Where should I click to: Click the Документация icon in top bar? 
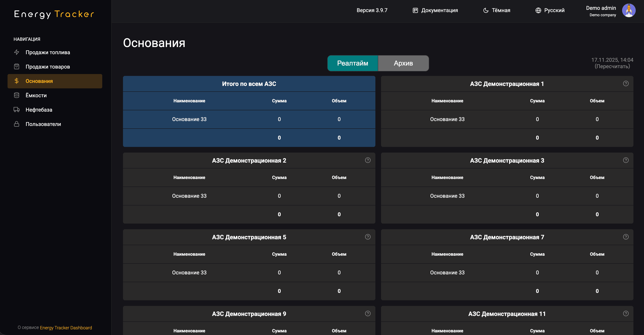(x=415, y=10)
